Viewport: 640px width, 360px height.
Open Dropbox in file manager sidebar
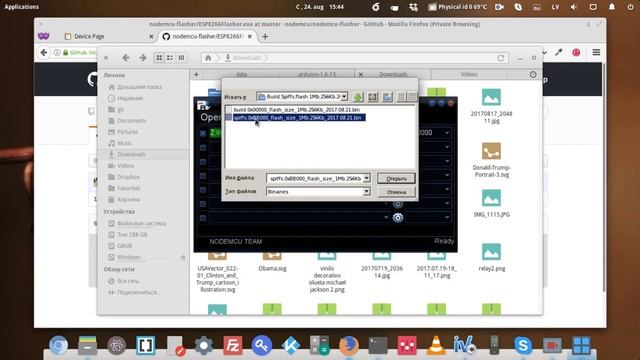(128, 177)
